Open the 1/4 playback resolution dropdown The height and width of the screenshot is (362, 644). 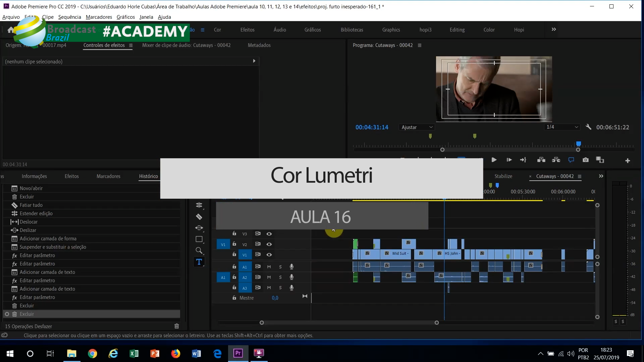(562, 127)
